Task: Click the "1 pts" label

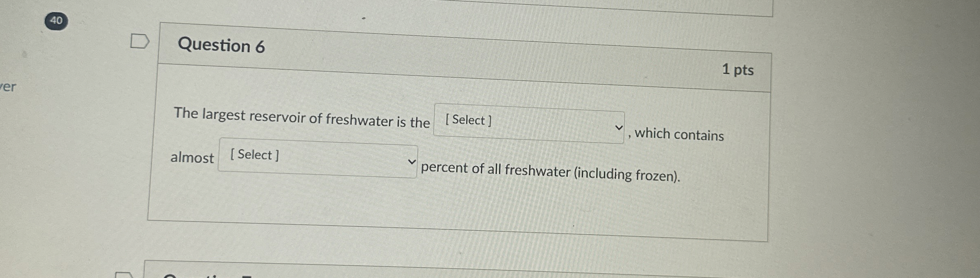Action: point(739,70)
